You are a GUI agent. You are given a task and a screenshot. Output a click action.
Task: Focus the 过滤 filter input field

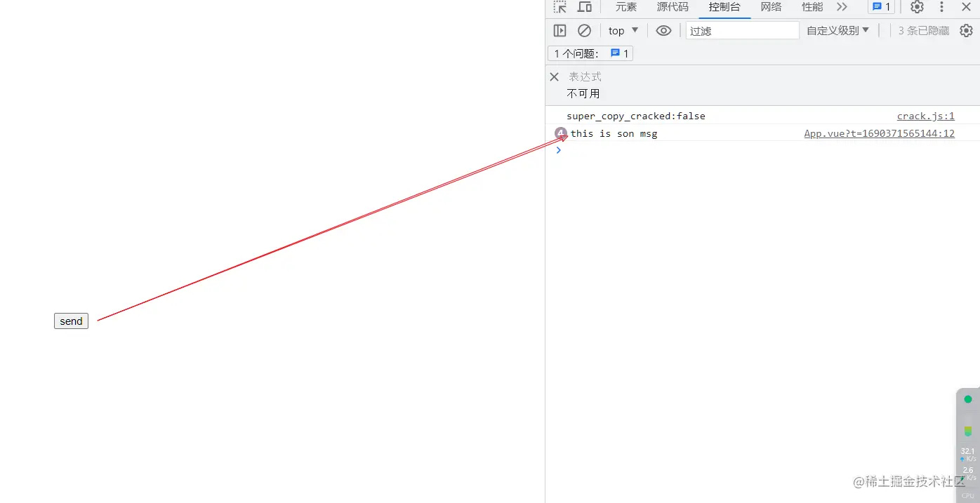click(743, 31)
